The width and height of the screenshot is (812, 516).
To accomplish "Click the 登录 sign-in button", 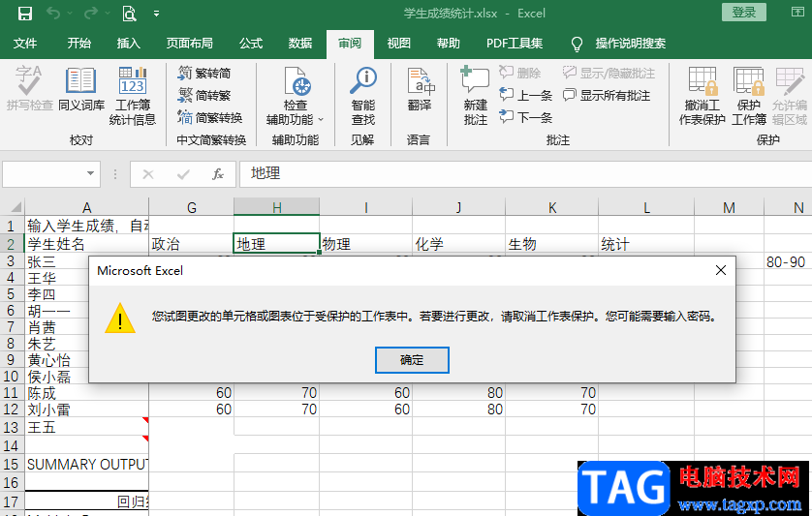I will pyautogui.click(x=744, y=13).
